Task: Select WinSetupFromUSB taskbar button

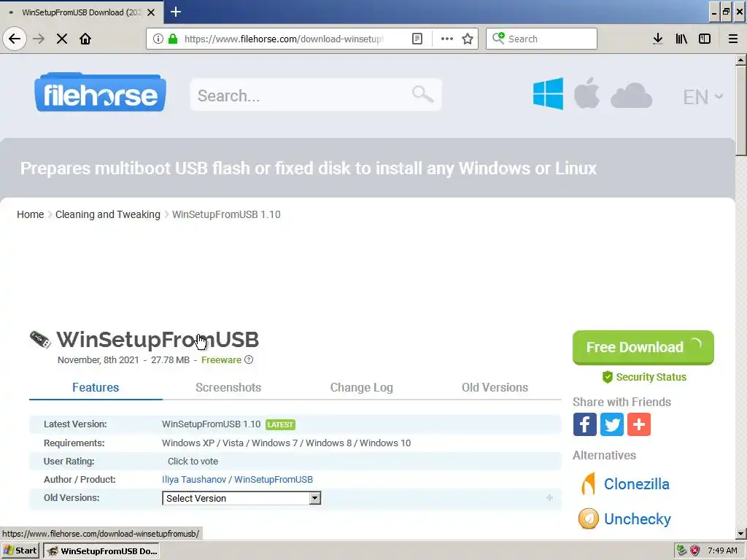Action: tap(101, 551)
